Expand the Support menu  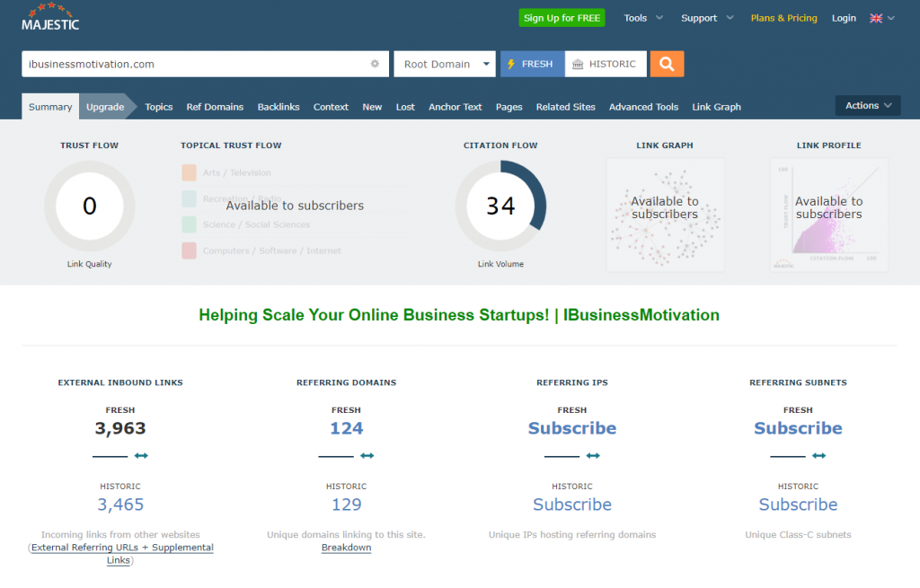707,18
